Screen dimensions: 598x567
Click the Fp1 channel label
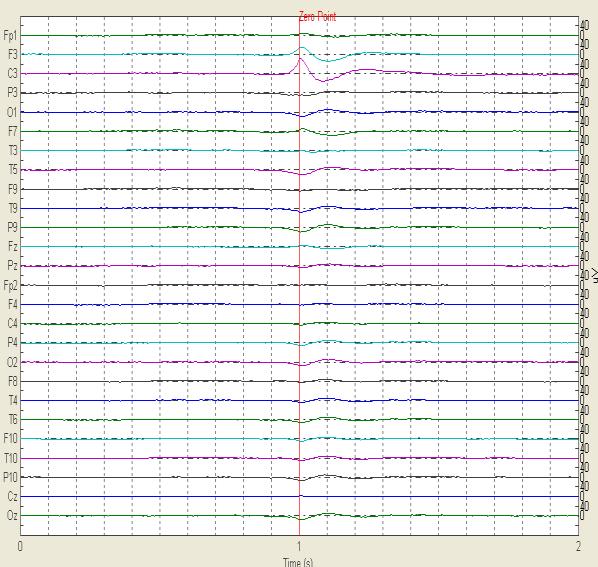point(10,35)
